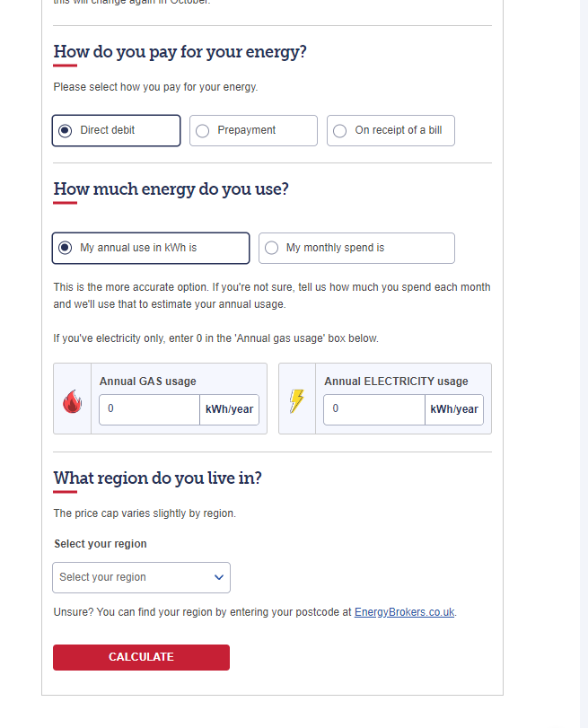Click the region dropdown chevron arrow
Image resolution: width=588 pixels, height=728 pixels.
click(219, 577)
